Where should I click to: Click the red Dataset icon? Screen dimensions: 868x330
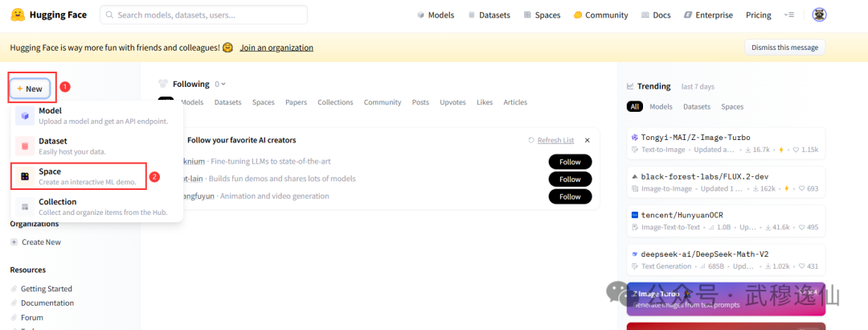click(x=25, y=146)
